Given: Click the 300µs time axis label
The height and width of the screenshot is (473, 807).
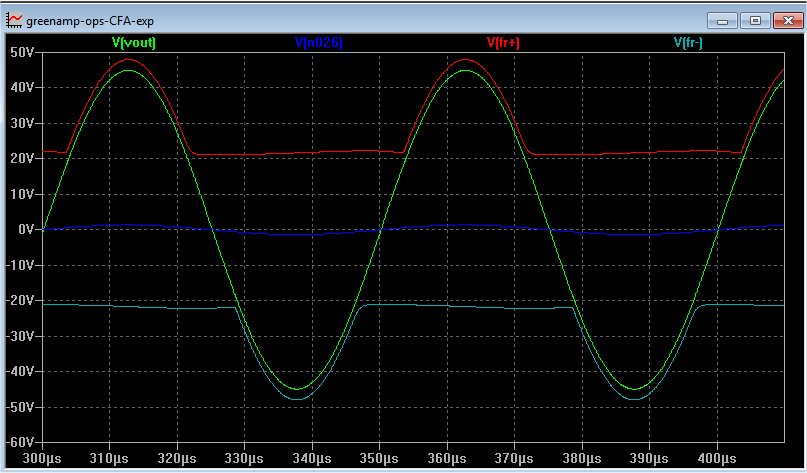Looking at the screenshot, I should click(42, 458).
